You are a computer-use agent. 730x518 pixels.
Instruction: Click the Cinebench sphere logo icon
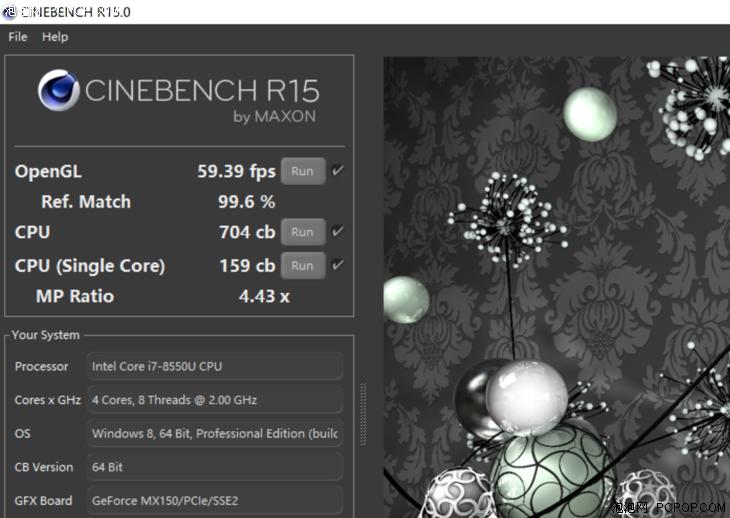point(59,91)
